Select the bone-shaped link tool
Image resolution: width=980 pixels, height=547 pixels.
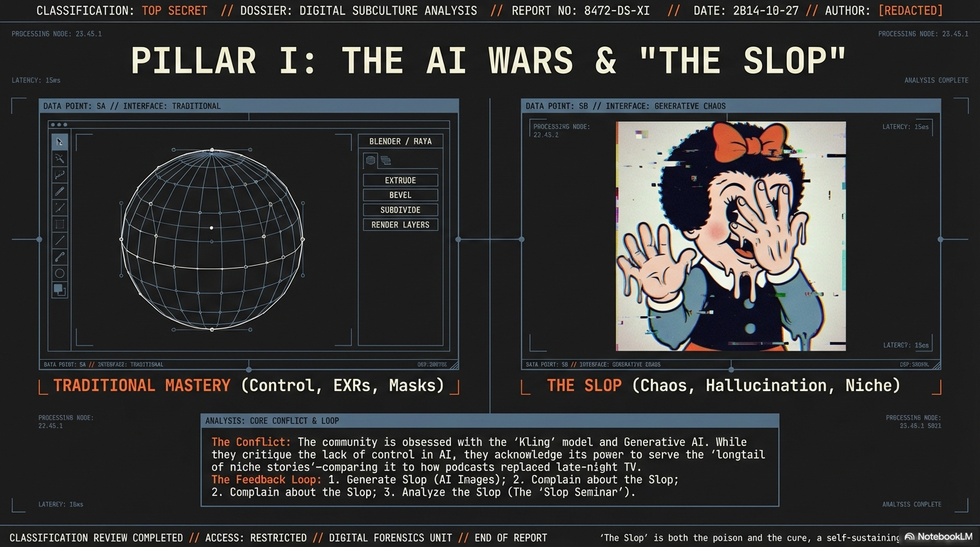[60, 257]
